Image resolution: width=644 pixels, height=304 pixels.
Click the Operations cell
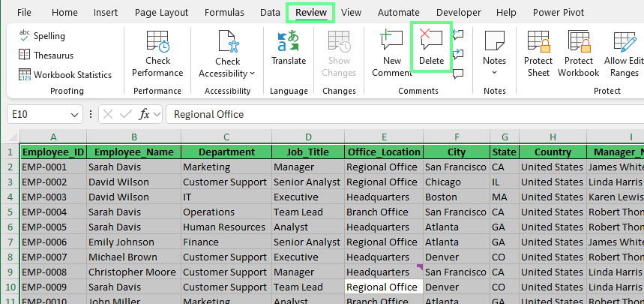tap(226, 212)
